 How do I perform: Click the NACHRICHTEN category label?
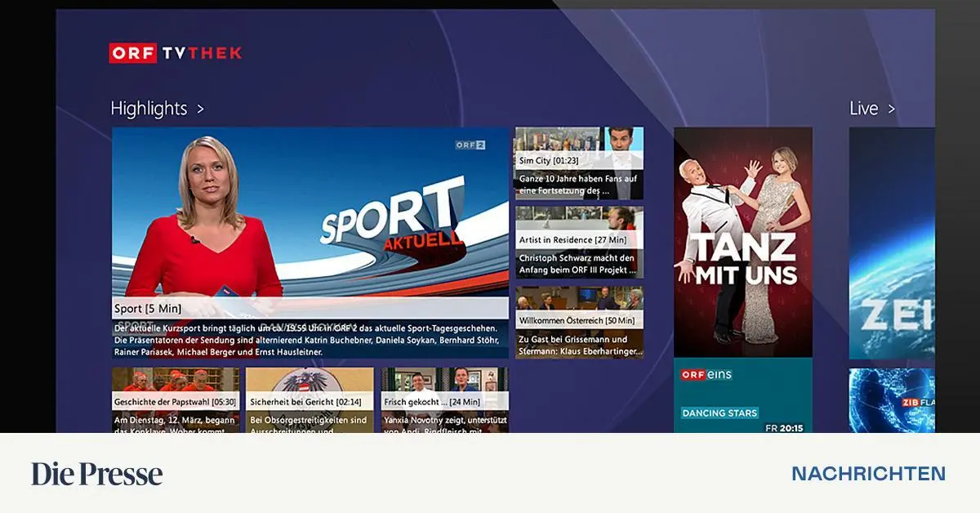[868, 474]
